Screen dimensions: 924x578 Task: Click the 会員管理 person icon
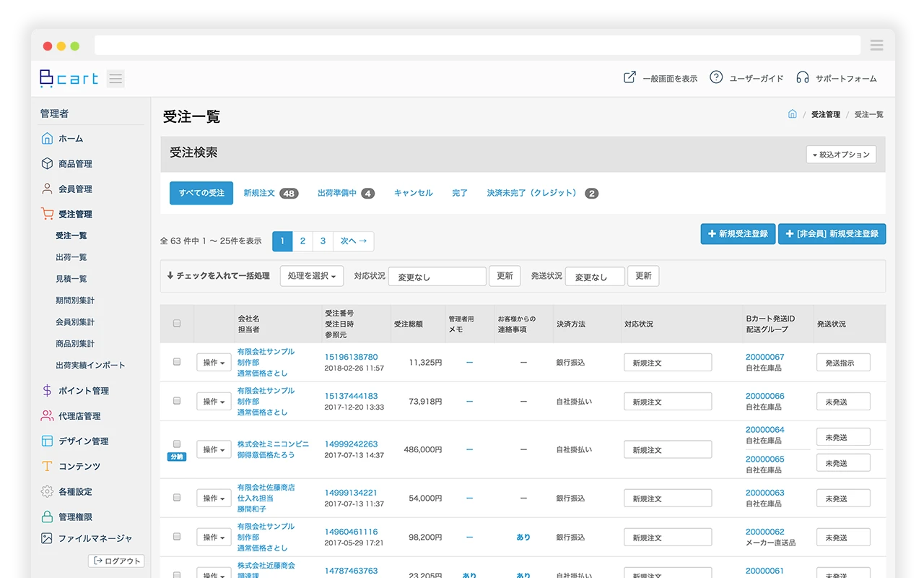pos(47,189)
